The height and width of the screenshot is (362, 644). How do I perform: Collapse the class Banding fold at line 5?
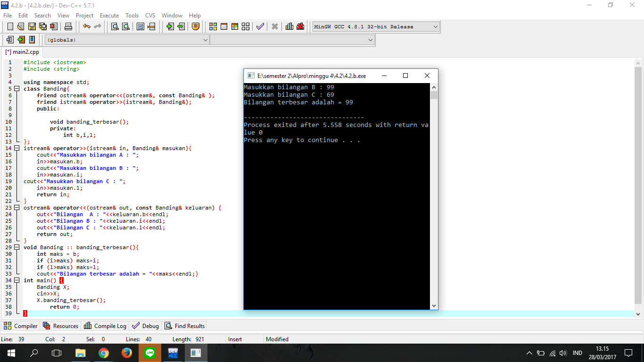pyautogui.click(x=17, y=89)
